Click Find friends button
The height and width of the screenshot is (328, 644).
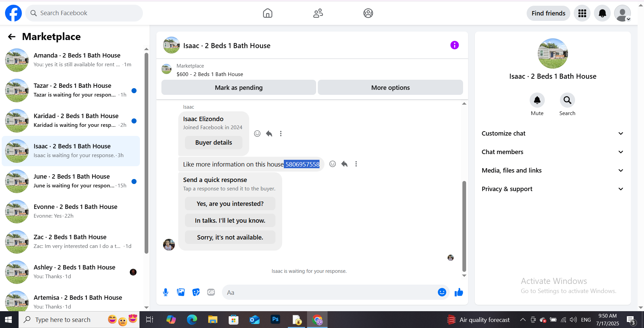[548, 13]
